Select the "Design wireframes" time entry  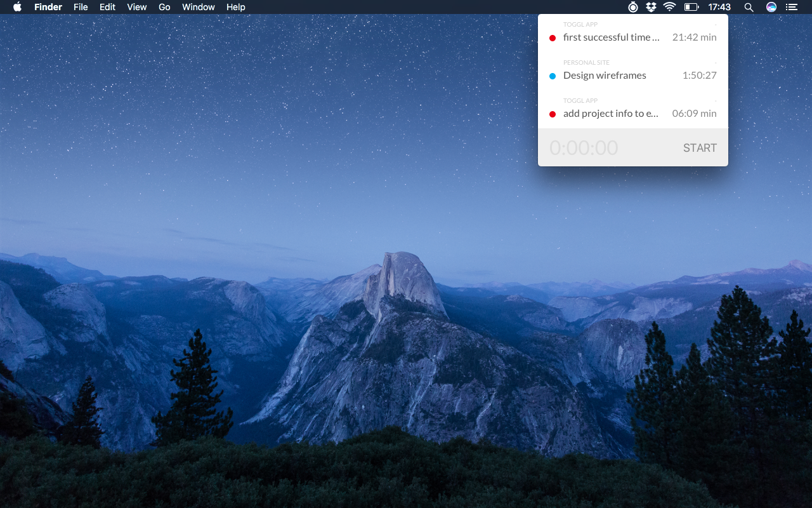(x=605, y=76)
